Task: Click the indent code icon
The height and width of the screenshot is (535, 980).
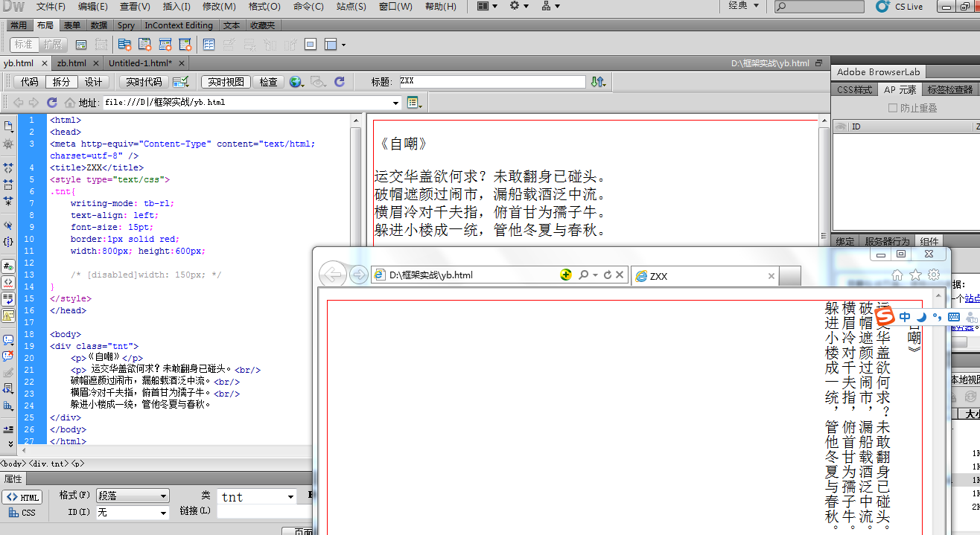Action: (8, 429)
